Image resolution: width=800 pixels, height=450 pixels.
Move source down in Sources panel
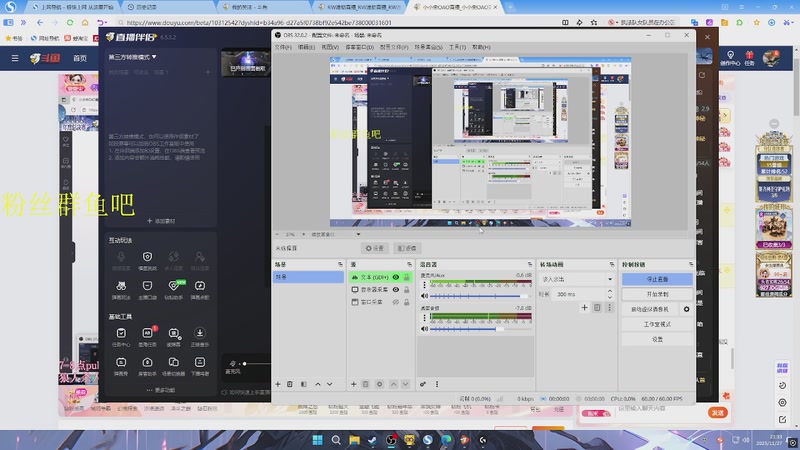(405, 384)
